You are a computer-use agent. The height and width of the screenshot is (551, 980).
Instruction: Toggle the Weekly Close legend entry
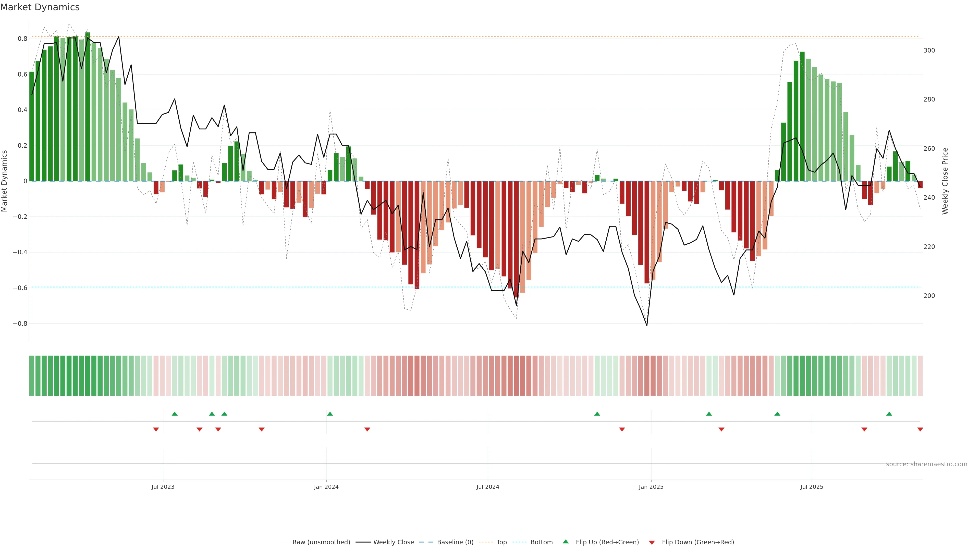(x=393, y=542)
